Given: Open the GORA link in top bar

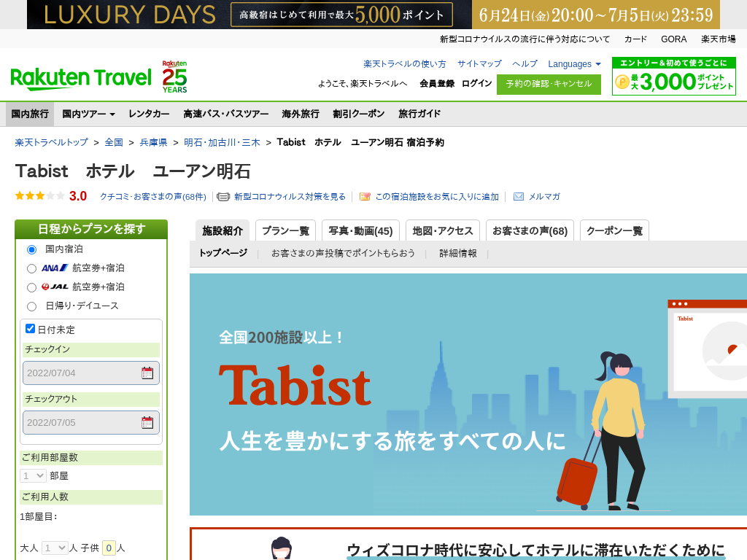Looking at the screenshot, I should [x=673, y=39].
